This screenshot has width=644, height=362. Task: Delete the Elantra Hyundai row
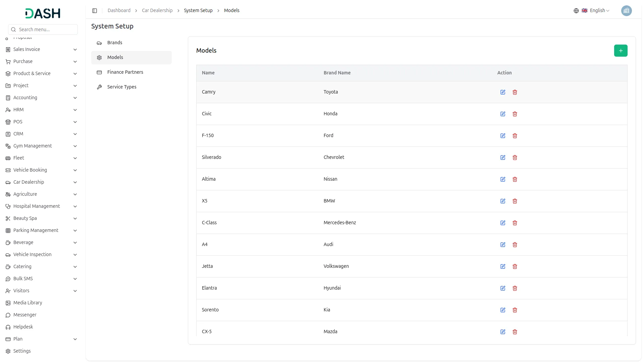click(x=515, y=288)
